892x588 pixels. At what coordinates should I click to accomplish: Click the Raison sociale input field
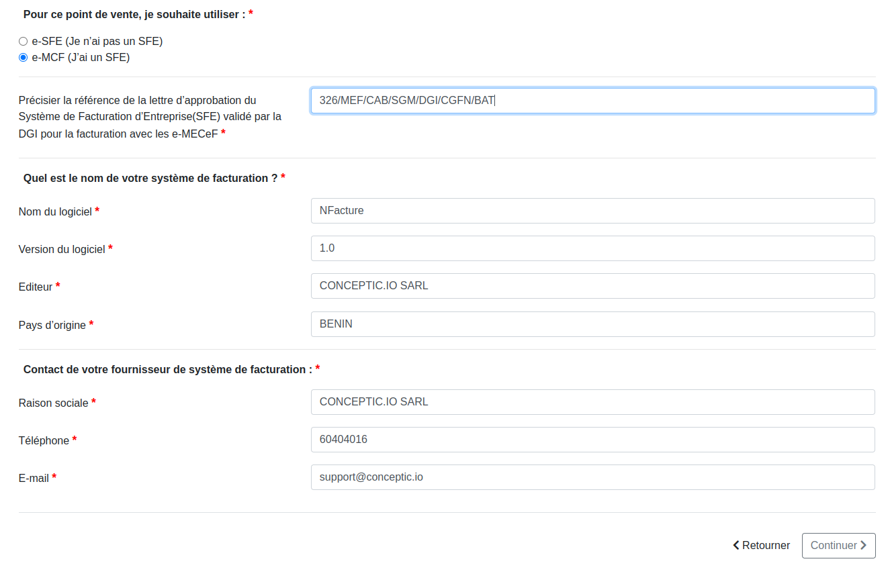click(591, 402)
